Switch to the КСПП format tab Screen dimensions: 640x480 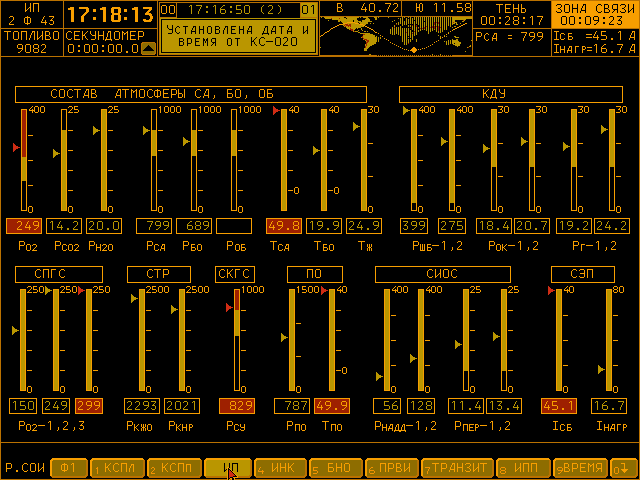(172, 467)
